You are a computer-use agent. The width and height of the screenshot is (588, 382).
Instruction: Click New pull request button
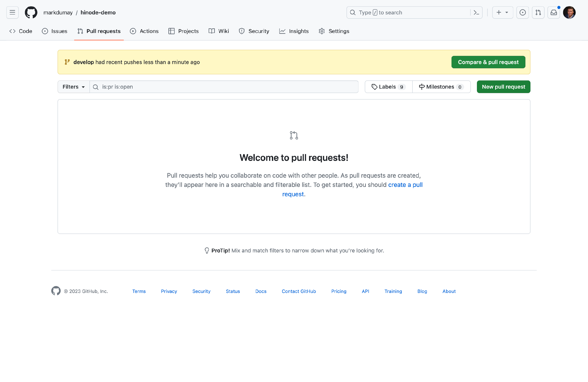504,87
